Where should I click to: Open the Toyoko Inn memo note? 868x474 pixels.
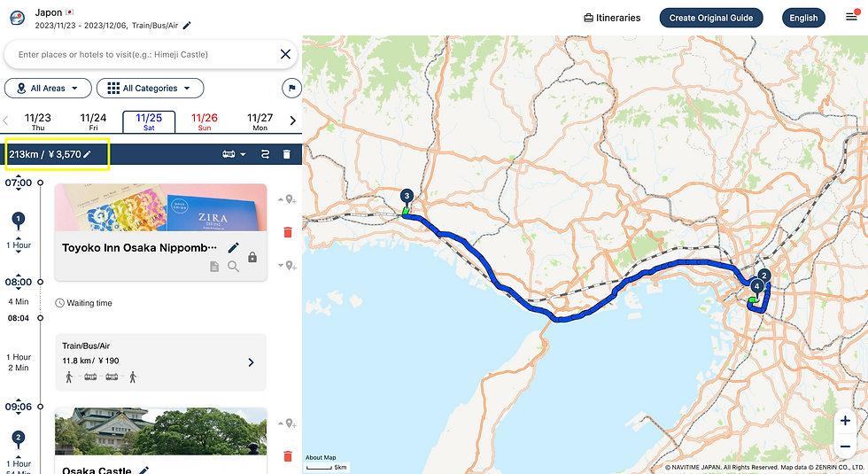(x=214, y=267)
